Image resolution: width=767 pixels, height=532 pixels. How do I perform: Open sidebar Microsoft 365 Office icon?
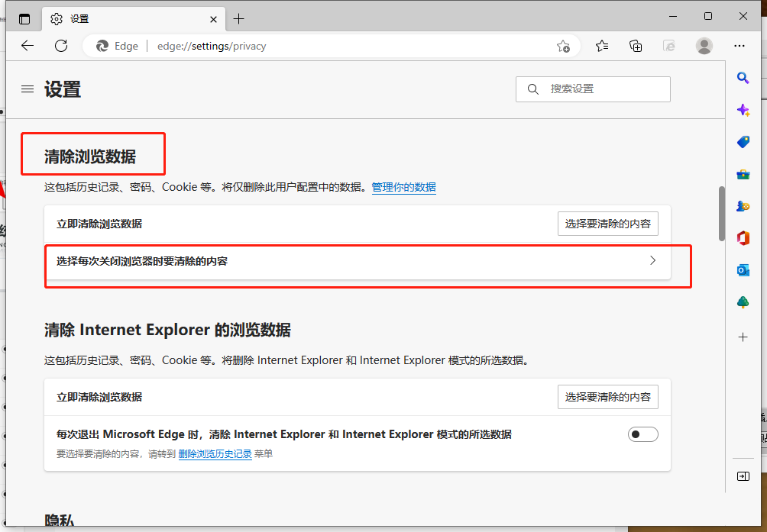point(743,238)
